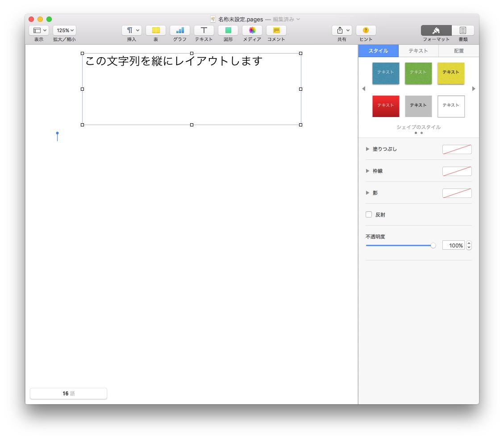The width and height of the screenshot is (504, 440).
Task: Expand the 枠線 border section
Action: (368, 171)
